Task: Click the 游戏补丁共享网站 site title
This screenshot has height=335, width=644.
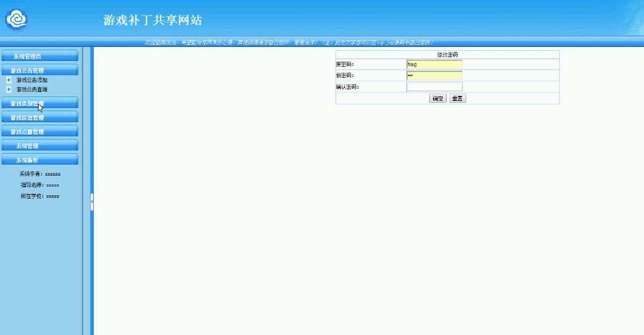Action: tap(152, 20)
